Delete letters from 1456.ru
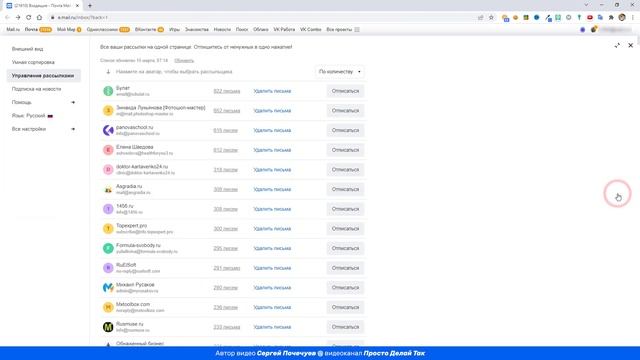640x360 pixels. point(272,209)
